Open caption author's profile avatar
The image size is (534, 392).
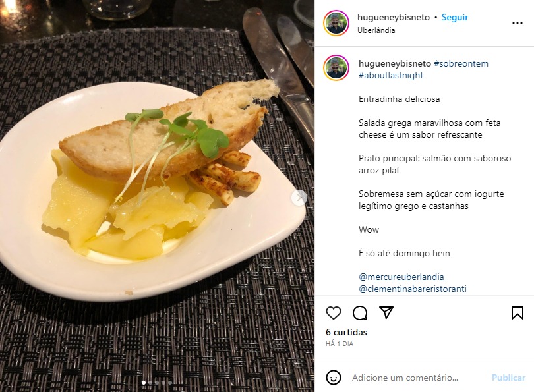(336, 68)
